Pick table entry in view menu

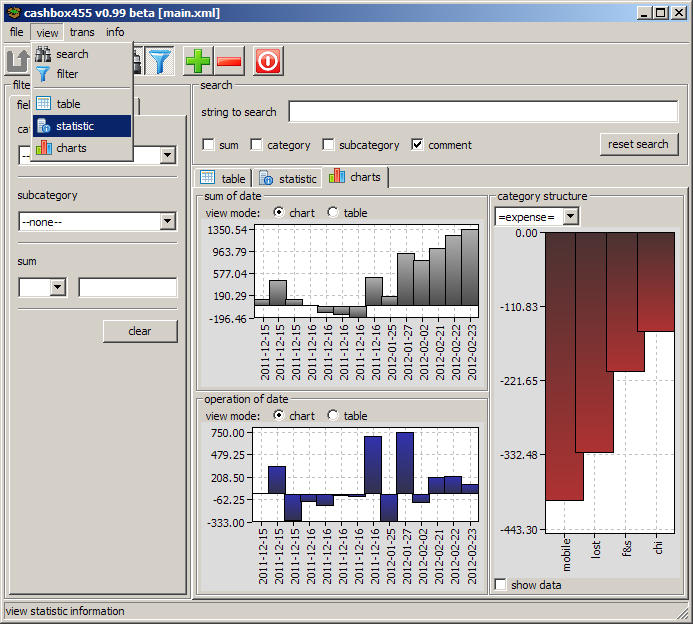[68, 104]
